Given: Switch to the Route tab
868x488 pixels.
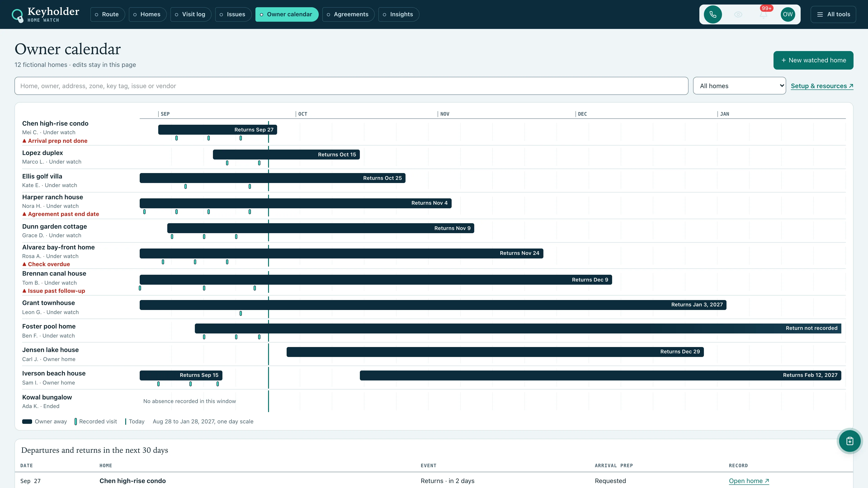Looking at the screenshot, I should point(108,14).
